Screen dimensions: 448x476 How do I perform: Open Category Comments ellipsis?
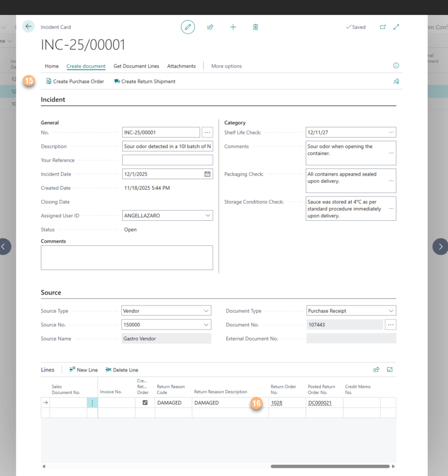[x=391, y=153]
